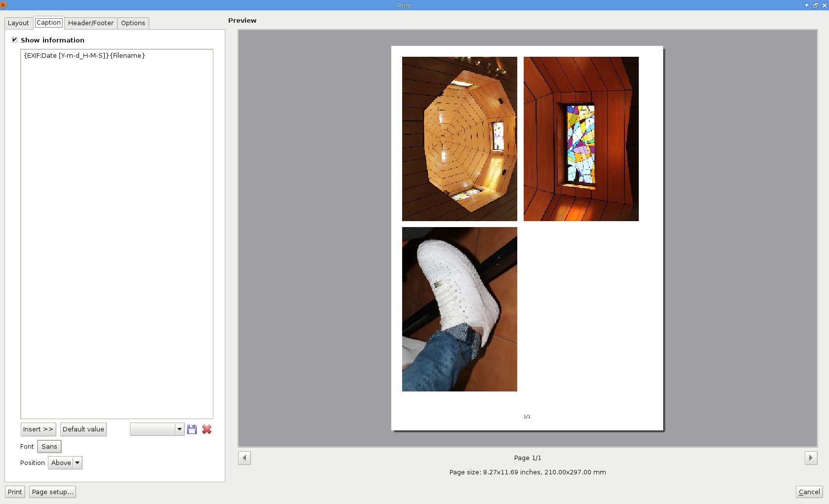Switch to the Layout tab
The height and width of the screenshot is (504, 829).
(x=18, y=23)
